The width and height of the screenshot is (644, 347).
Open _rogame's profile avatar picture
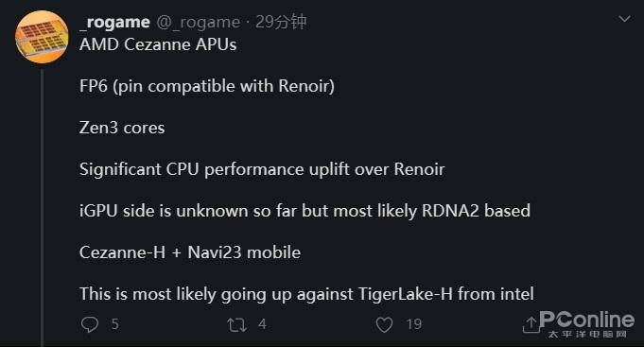click(x=42, y=37)
